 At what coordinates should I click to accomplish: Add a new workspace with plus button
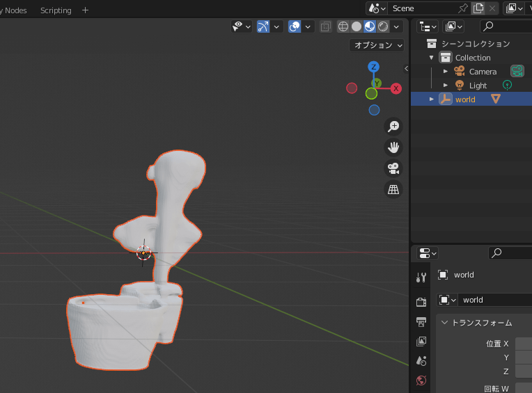pos(85,10)
